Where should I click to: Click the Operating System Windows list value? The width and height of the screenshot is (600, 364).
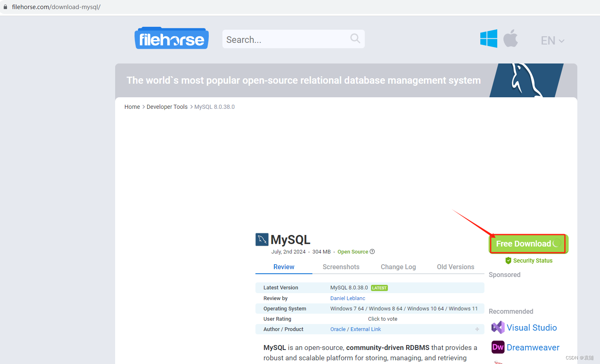coord(404,309)
